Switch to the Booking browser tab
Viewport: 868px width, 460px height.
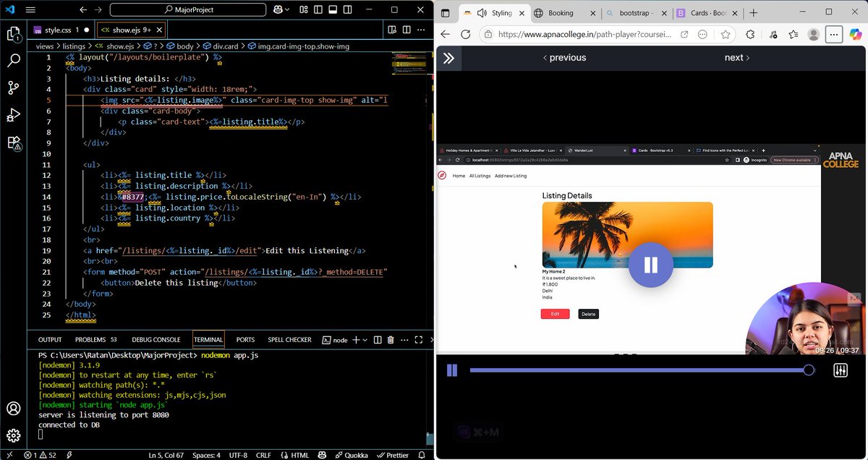tap(565, 13)
